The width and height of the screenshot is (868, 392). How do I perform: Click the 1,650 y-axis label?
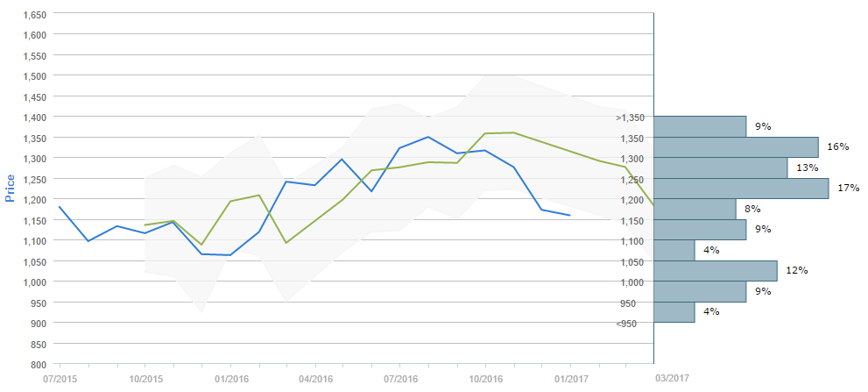[x=33, y=15]
